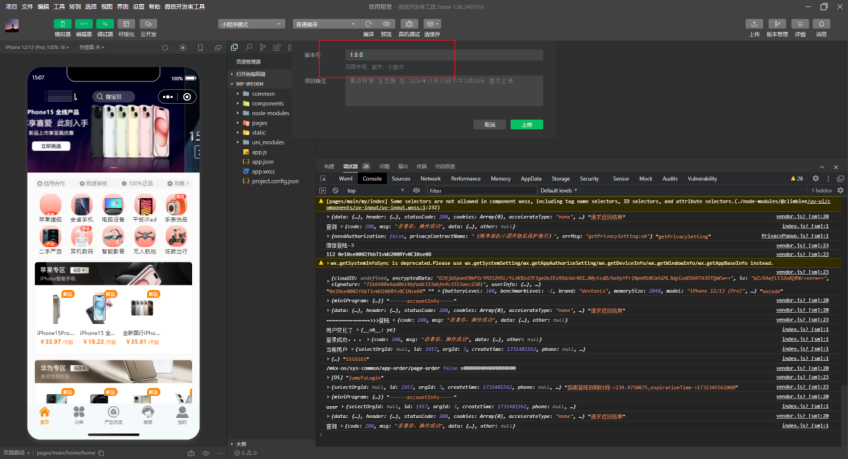Viewport: 848px width, 460px height.
Task: Click the Preview eye icon
Action: click(386, 24)
